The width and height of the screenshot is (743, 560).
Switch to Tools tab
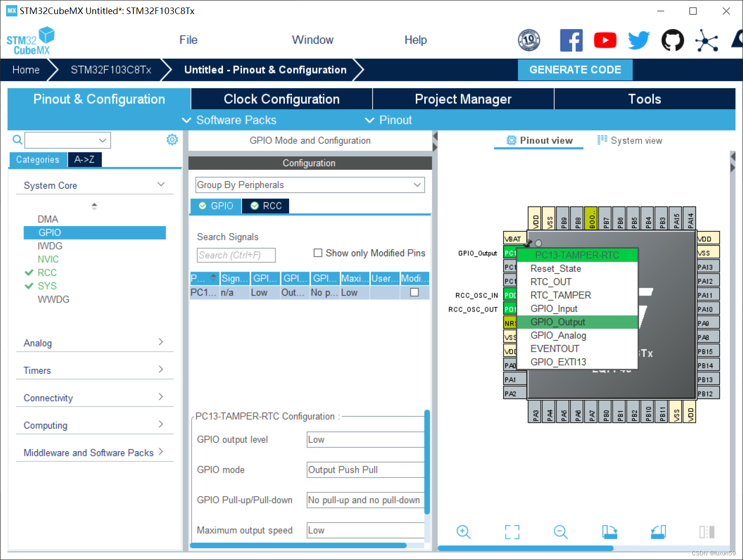point(644,99)
